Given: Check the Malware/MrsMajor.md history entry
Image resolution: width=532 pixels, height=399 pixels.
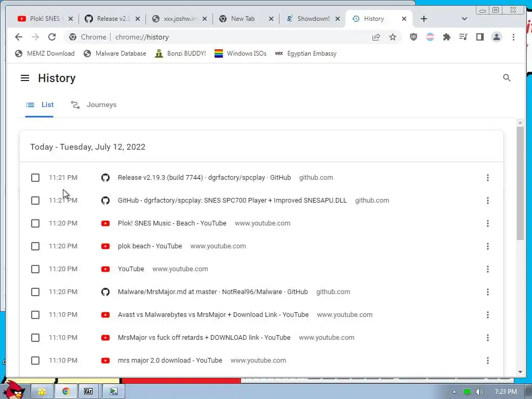Looking at the screenshot, I should coord(35,292).
